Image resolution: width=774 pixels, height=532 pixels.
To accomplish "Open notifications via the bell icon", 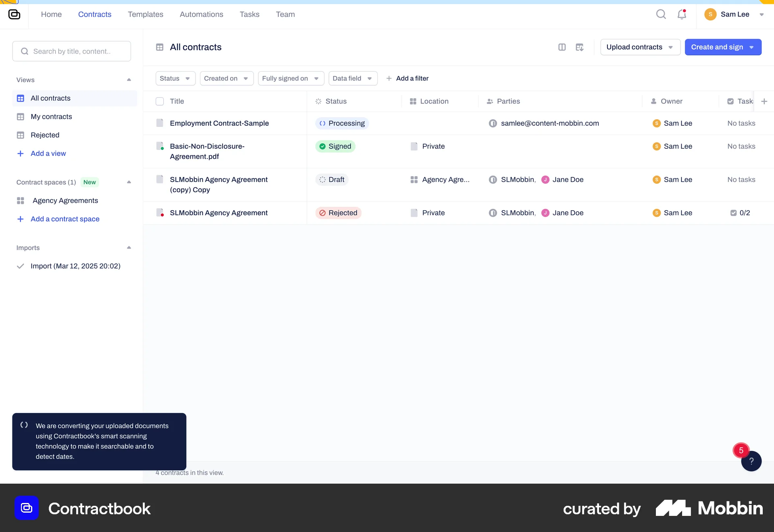I will (x=682, y=14).
